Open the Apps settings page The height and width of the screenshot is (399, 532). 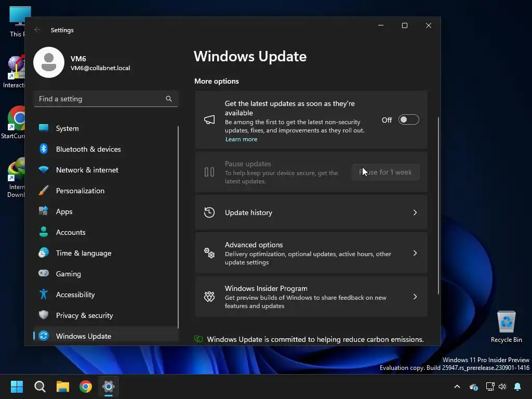click(106, 211)
